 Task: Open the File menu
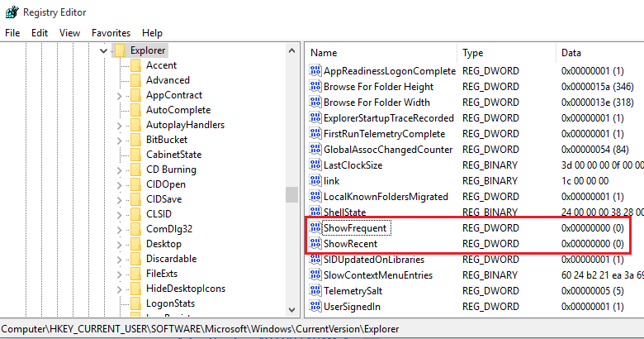[x=12, y=33]
